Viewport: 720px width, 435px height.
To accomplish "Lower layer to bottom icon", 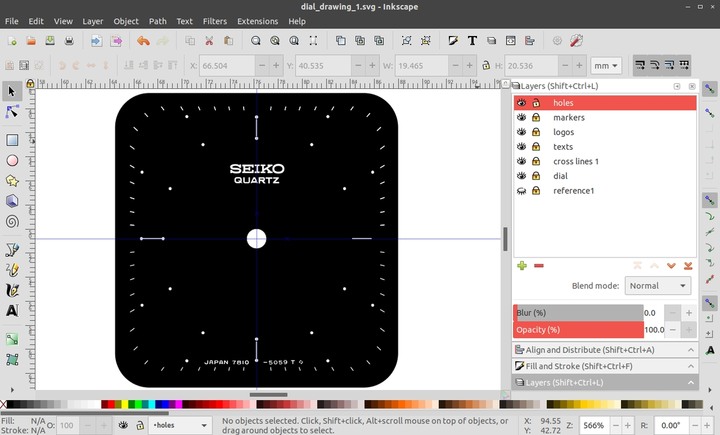I will point(688,266).
